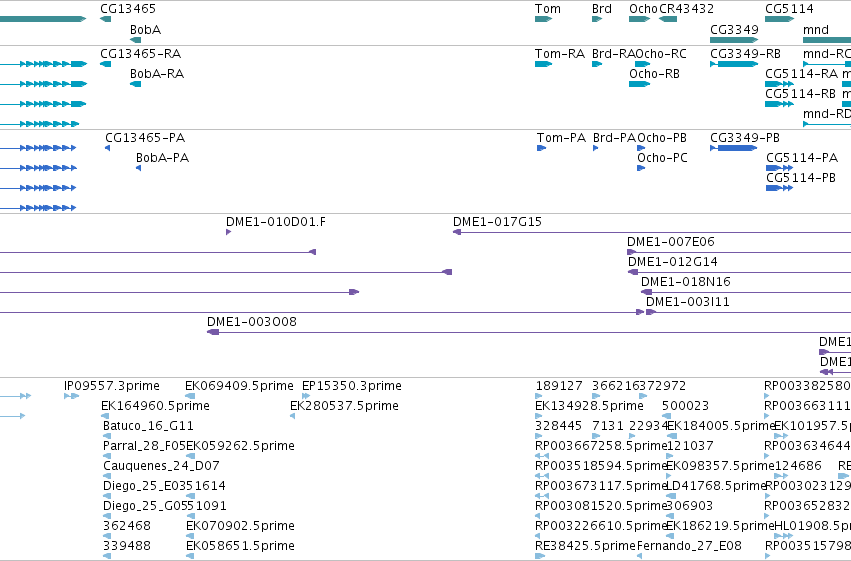
Task: Click the 306903 feature label
Action: (689, 507)
